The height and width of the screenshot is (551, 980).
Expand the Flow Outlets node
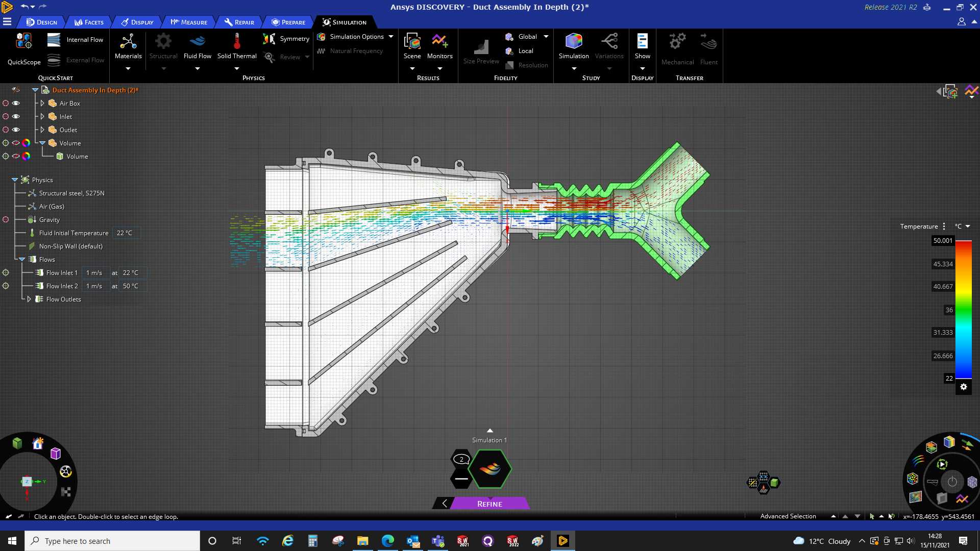tap(29, 299)
